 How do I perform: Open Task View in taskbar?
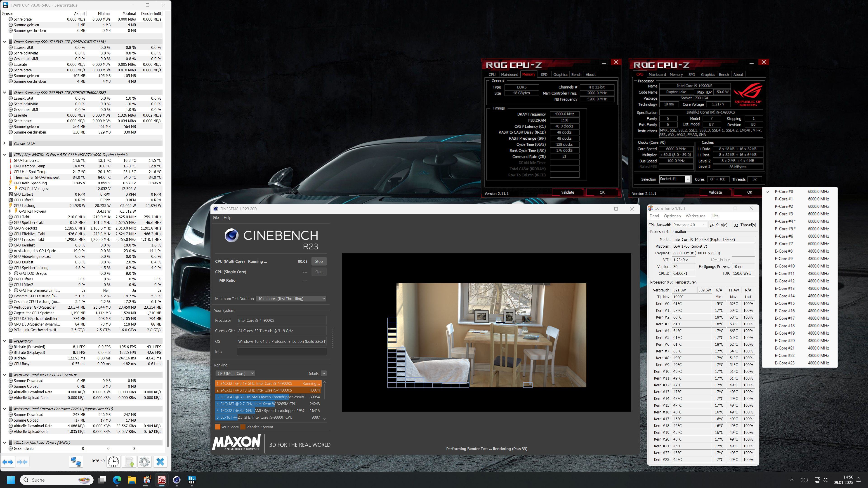(102, 480)
